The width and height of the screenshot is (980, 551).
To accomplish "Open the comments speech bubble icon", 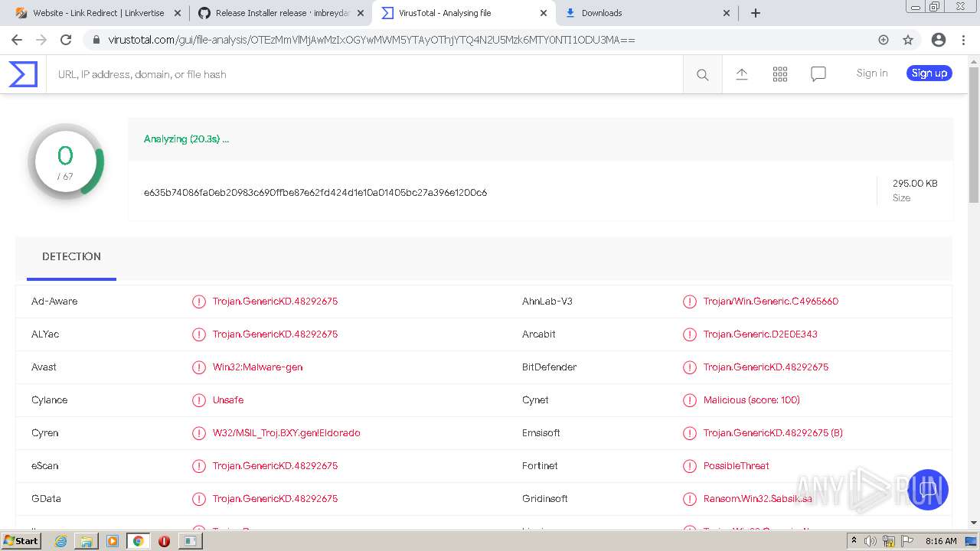I will [818, 74].
